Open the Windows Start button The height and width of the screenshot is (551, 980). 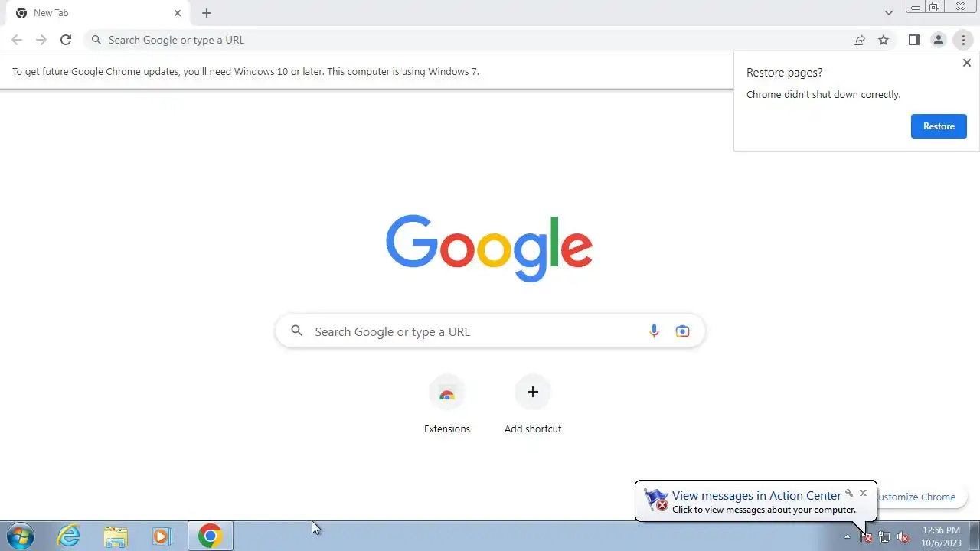point(19,536)
